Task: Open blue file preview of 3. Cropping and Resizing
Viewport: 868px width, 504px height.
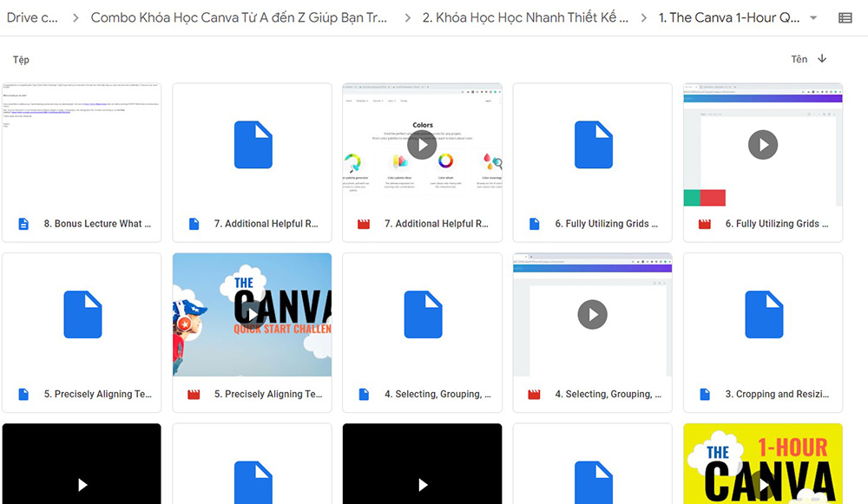Action: tap(764, 315)
